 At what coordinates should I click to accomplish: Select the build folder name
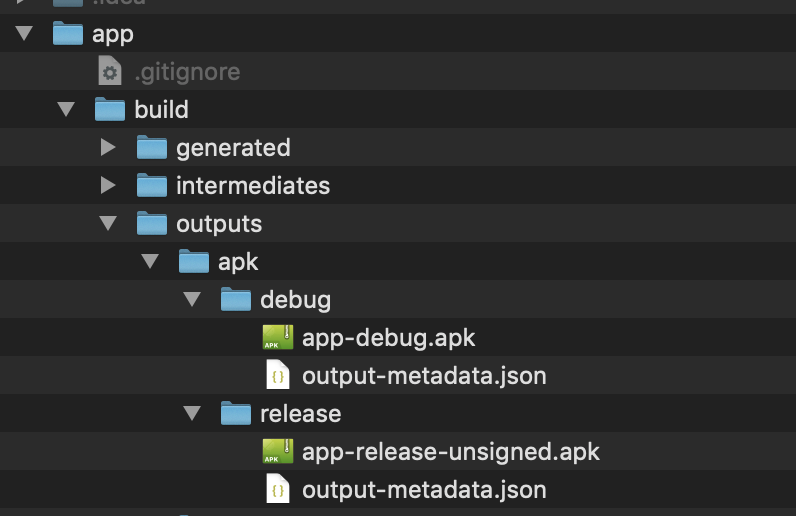pyautogui.click(x=161, y=109)
